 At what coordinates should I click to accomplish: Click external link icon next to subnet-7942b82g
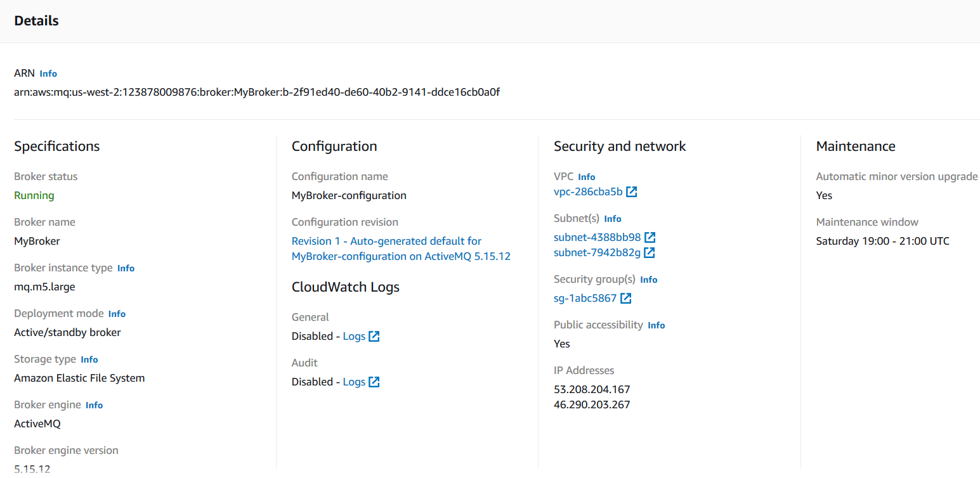650,252
